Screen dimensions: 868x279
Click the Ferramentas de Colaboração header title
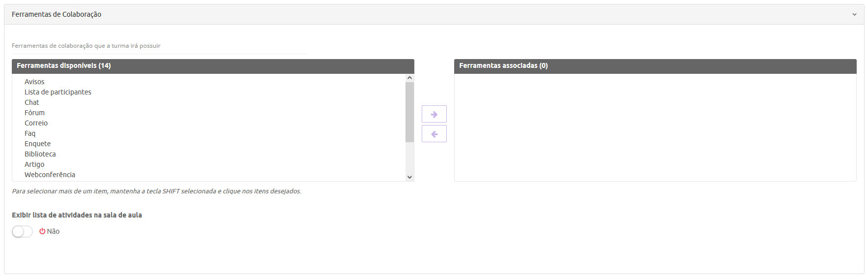point(57,14)
